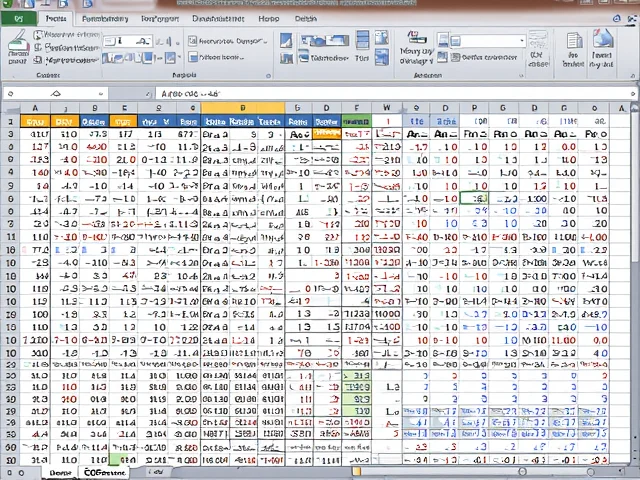640x480 pixels.
Task: Click the table-style icon in the ribbon middle
Action: click(362, 42)
